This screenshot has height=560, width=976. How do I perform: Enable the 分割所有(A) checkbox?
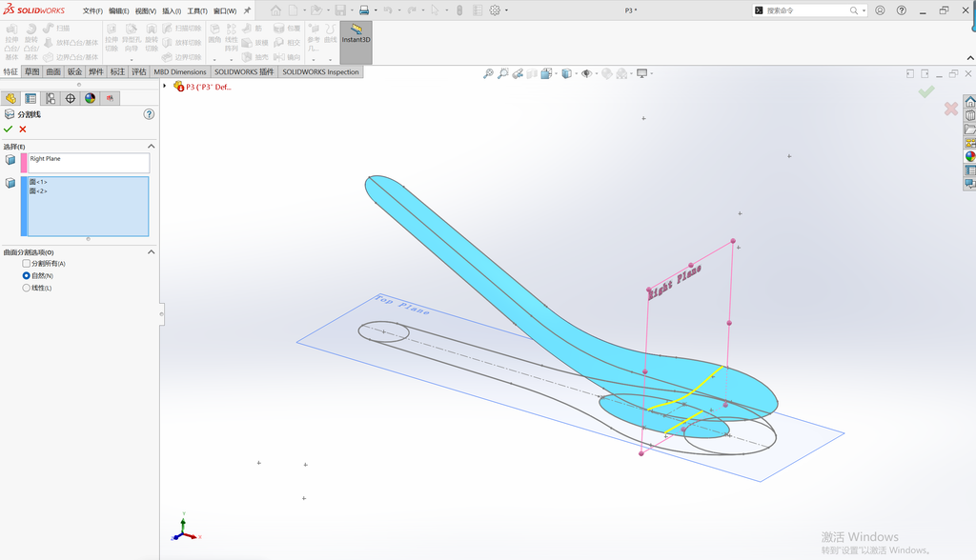click(x=26, y=263)
